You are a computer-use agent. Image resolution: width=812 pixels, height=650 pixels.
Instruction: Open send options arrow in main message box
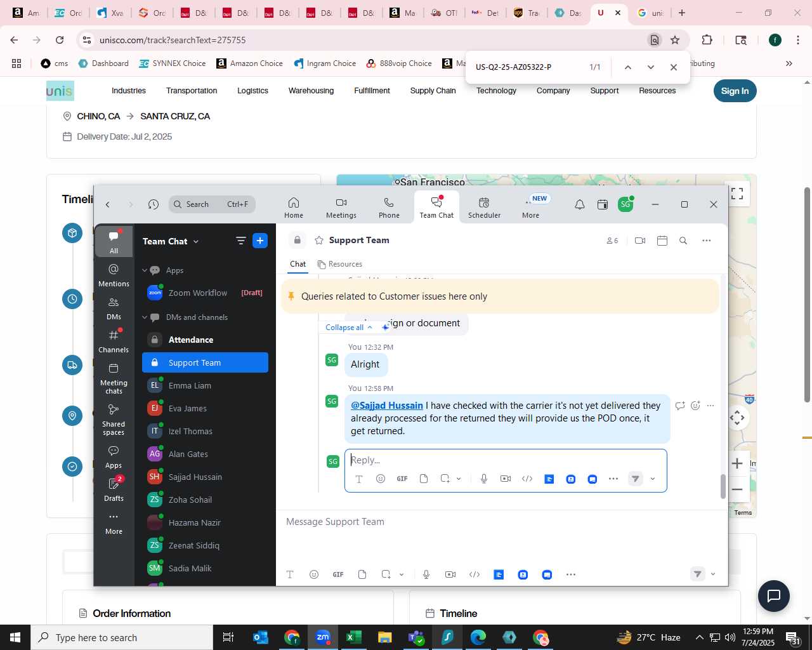click(713, 574)
